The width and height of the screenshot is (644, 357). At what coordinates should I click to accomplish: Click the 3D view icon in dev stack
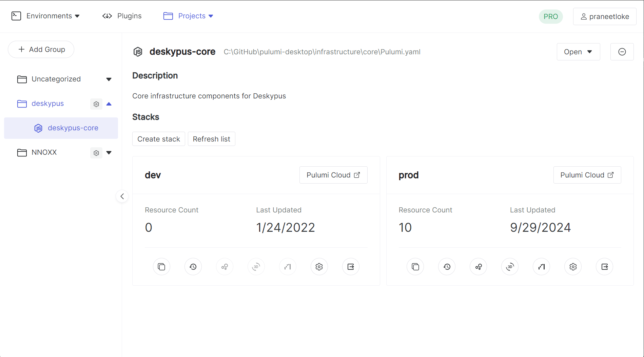256,267
